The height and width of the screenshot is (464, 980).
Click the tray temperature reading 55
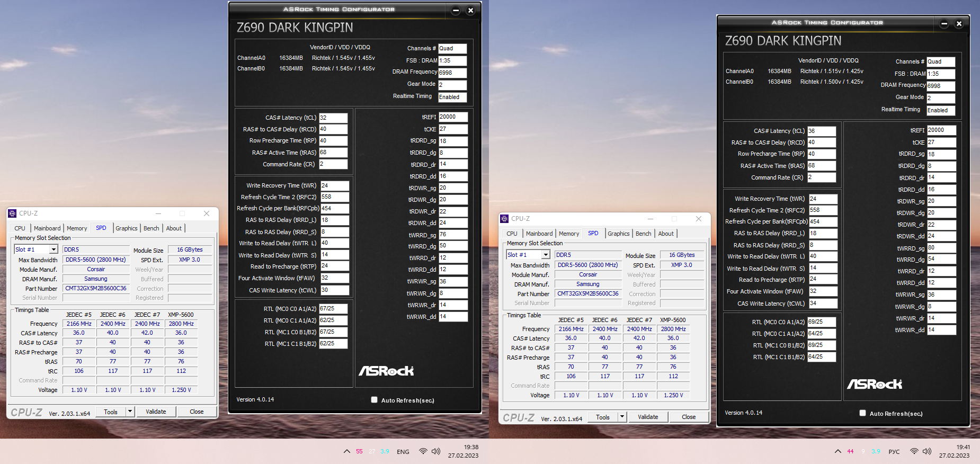pyautogui.click(x=359, y=452)
